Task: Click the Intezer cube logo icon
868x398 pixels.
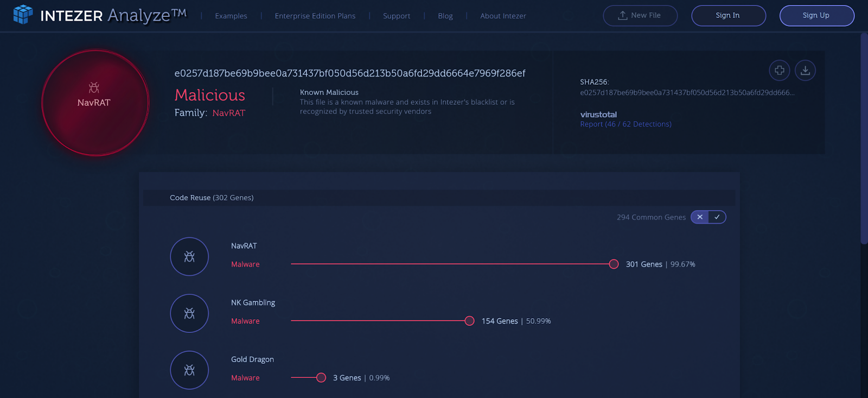Action: 23,15
